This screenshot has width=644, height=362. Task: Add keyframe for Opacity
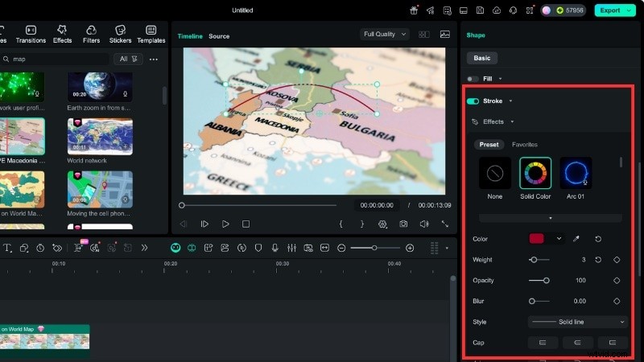[617, 281]
